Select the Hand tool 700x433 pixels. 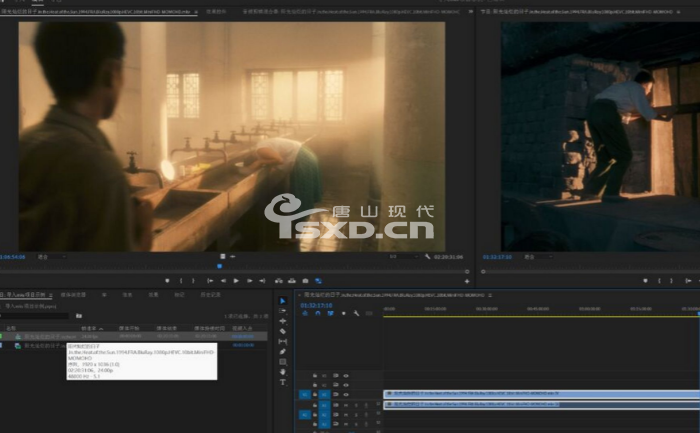point(283,372)
